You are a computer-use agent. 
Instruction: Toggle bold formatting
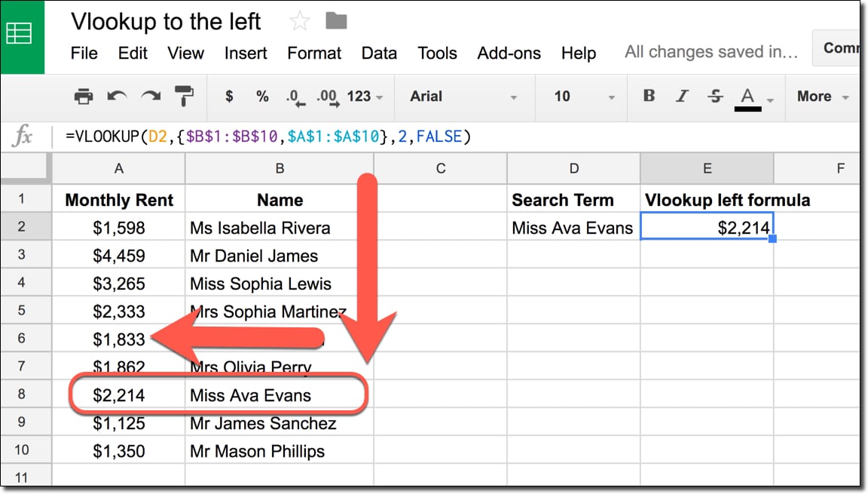[649, 97]
